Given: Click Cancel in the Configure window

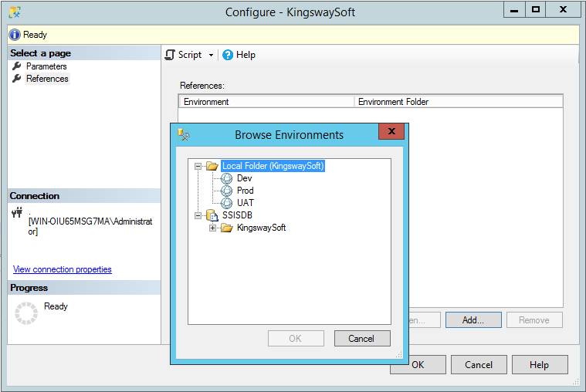Looking at the screenshot, I should click(479, 365).
